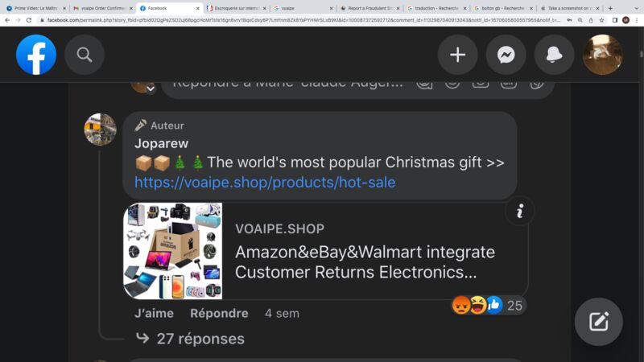Open the voaipe.shop hot-sale link

(x=265, y=182)
